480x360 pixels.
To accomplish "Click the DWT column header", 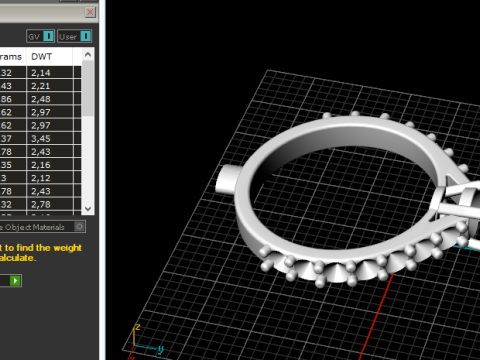I will [x=49, y=57].
